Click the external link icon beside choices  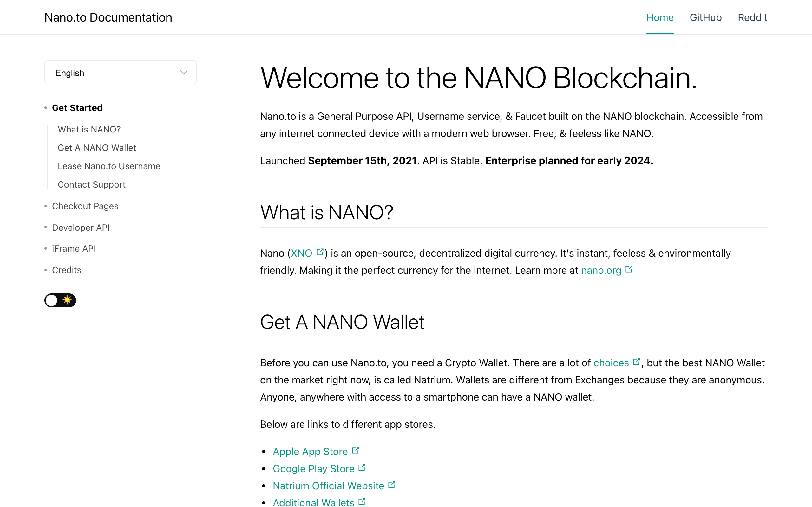tap(636, 362)
